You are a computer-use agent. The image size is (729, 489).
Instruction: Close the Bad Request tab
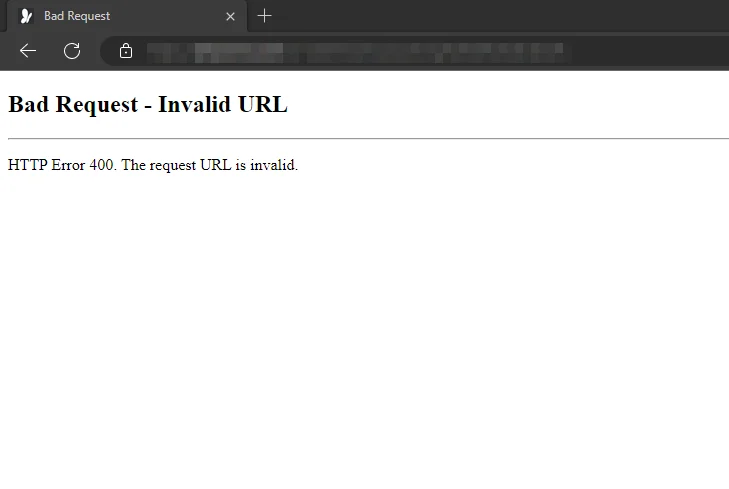[230, 17]
